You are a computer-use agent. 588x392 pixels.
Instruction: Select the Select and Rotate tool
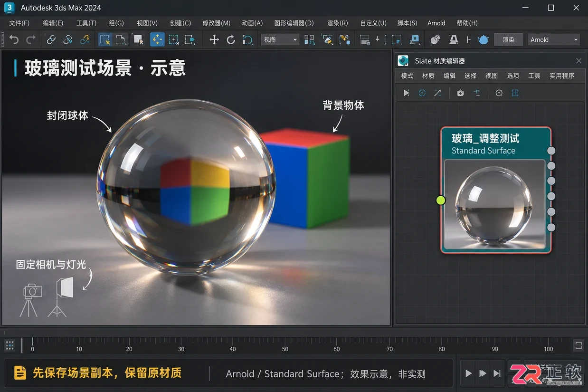click(x=231, y=40)
